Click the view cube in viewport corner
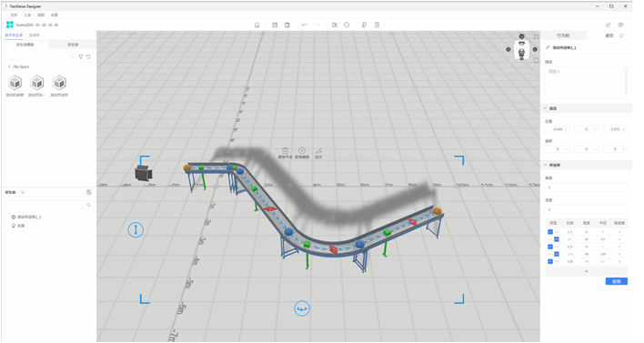The height and width of the screenshot is (343, 644). (521, 50)
